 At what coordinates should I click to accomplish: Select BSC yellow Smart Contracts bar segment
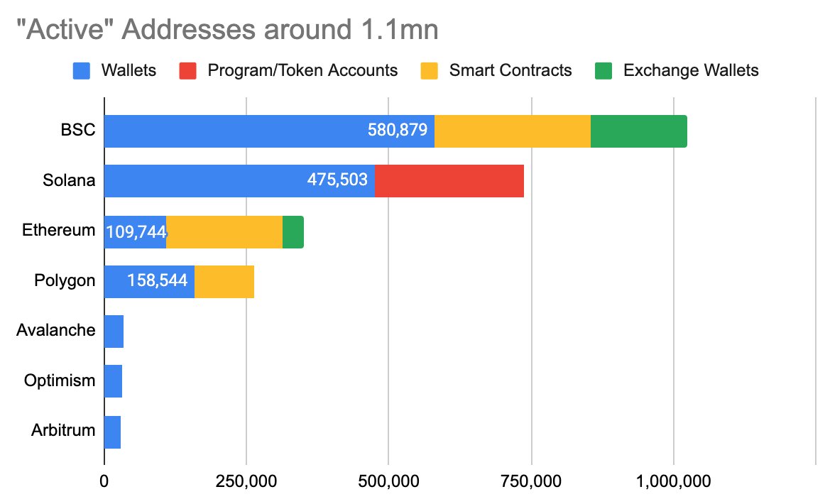click(513, 131)
